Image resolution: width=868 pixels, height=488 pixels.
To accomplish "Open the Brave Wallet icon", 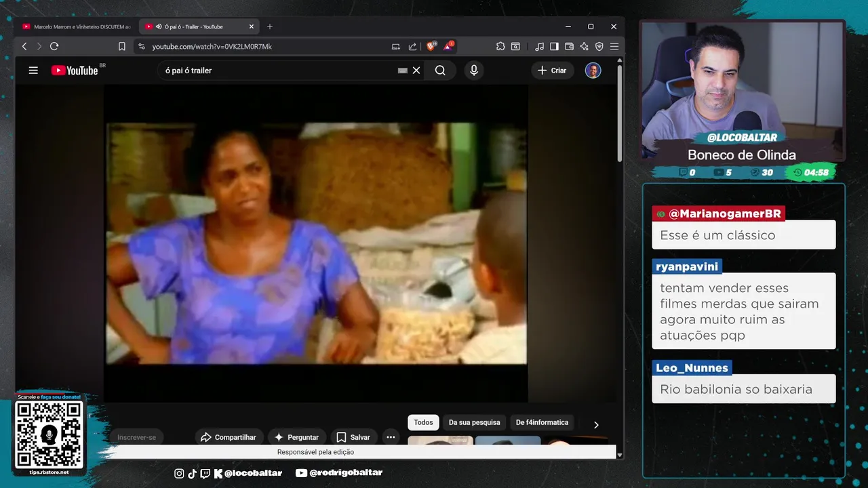I will [569, 46].
